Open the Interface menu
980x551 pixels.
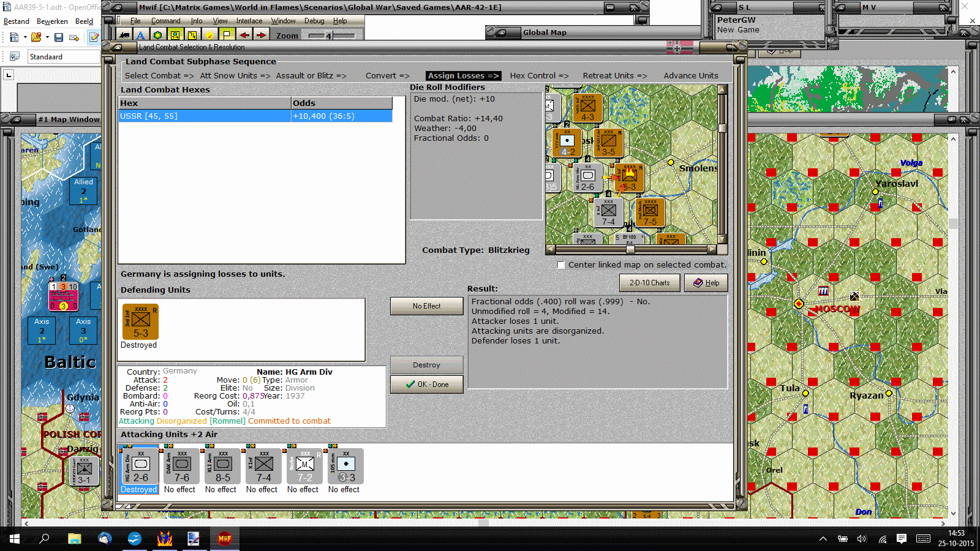click(249, 21)
